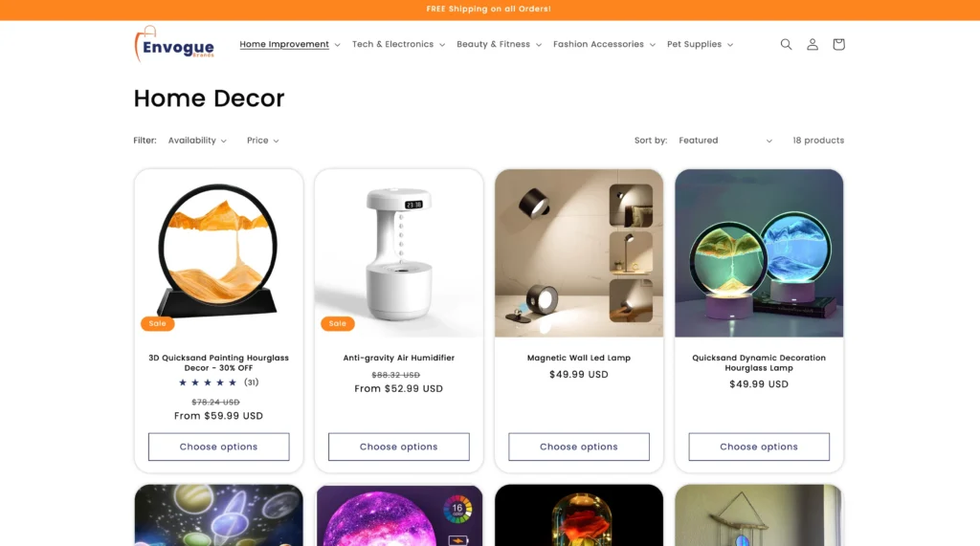Click the planet projector product image
980x546 pixels.
pyautogui.click(x=219, y=515)
